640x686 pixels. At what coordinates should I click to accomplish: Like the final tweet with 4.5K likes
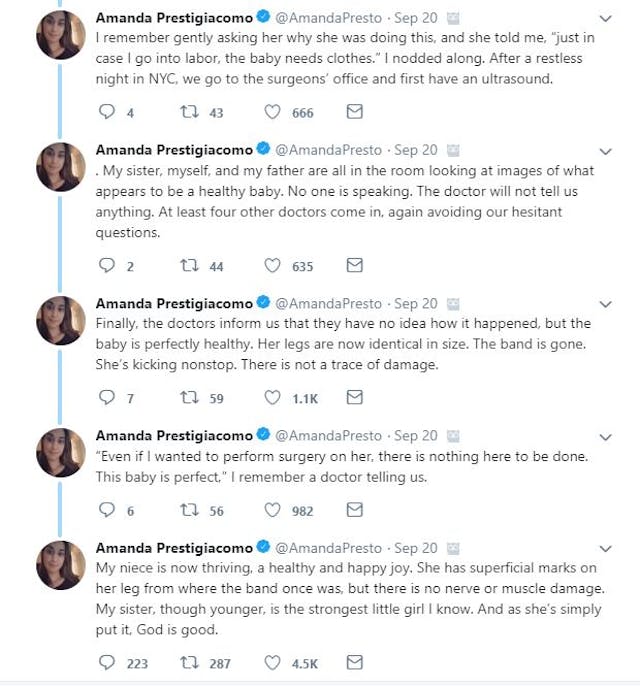click(x=272, y=662)
